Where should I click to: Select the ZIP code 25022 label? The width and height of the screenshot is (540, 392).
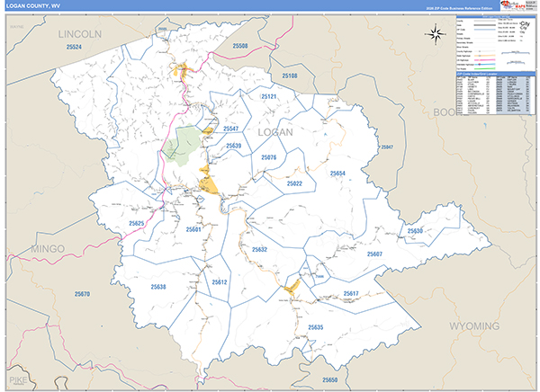point(294,183)
